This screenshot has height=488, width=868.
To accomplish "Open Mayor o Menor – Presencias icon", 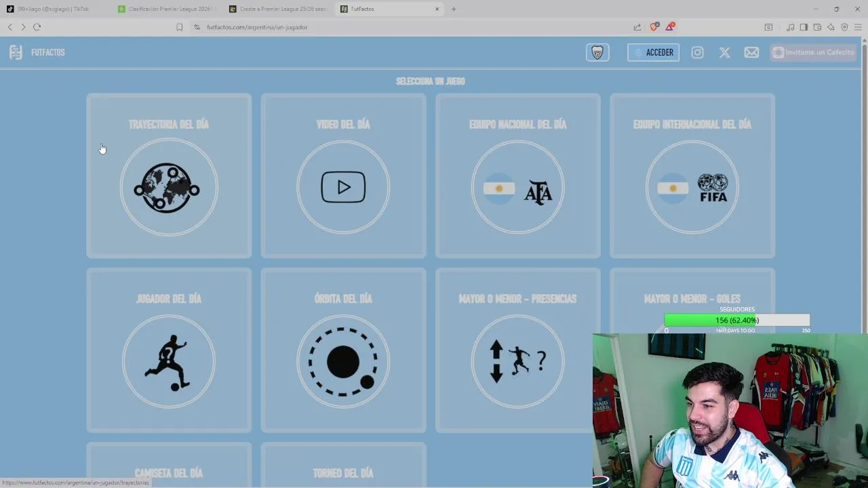I will 517,362.
